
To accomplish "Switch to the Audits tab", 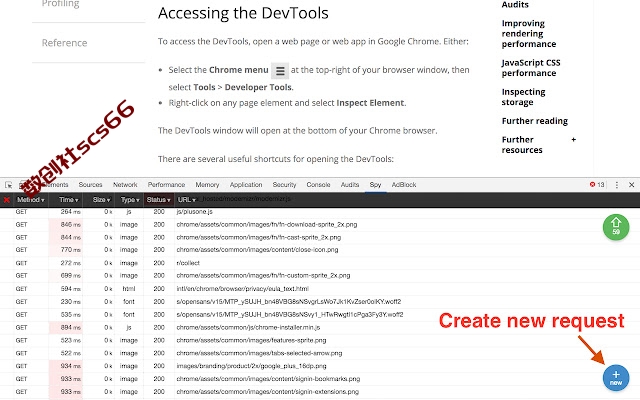I will tap(350, 185).
